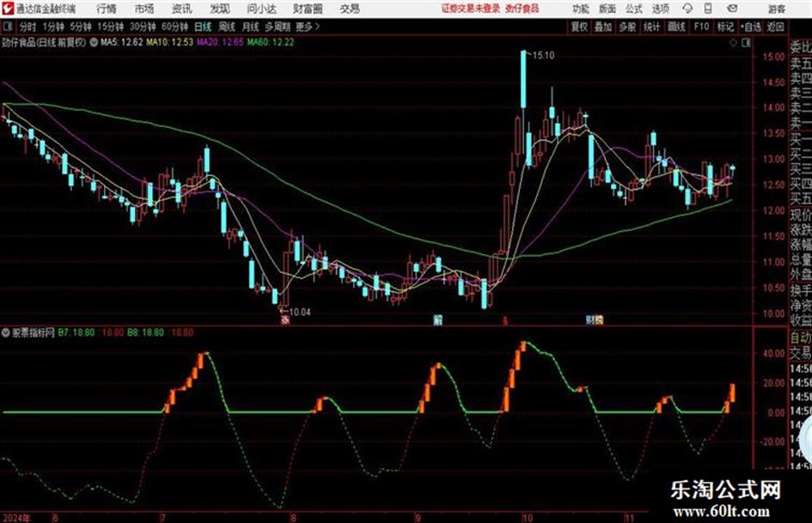Toggle the right side panel icon
Image resolution: width=812 pixels, height=523 pixels.
click(x=746, y=43)
